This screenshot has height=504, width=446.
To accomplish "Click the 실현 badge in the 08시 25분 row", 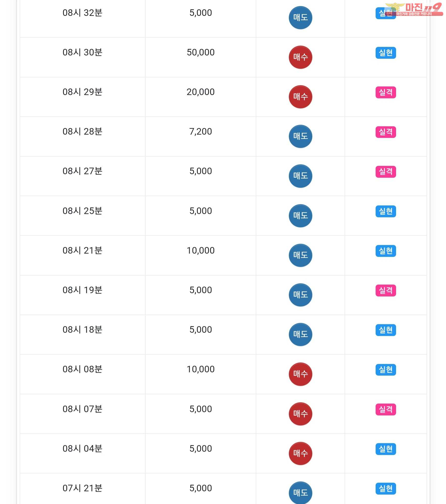I will pos(385,211).
